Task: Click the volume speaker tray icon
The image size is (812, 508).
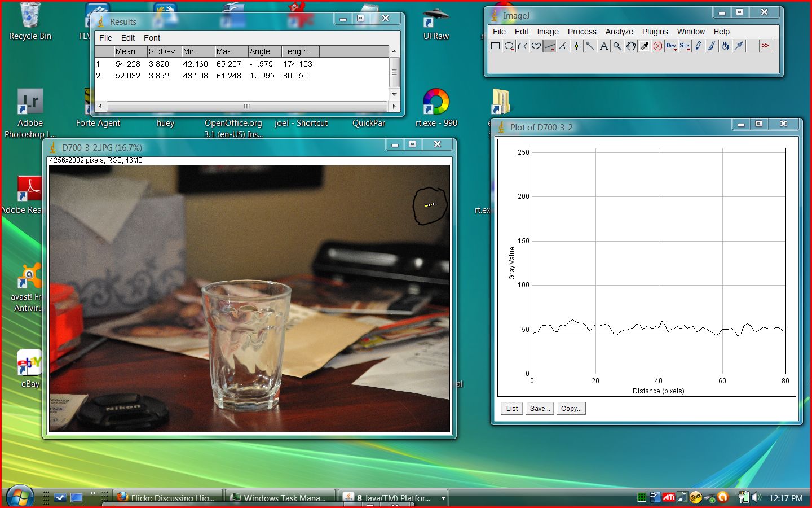Action: pos(756,497)
